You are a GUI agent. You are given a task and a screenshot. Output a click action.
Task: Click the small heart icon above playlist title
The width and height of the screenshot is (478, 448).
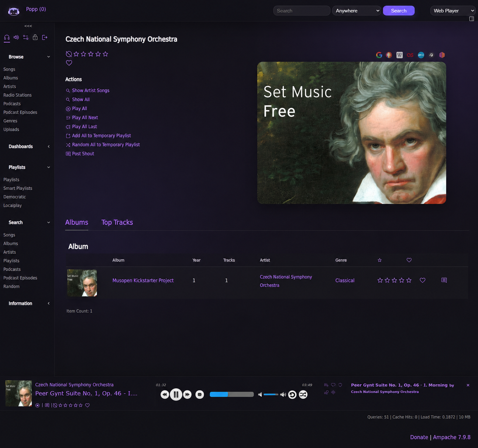point(340,385)
